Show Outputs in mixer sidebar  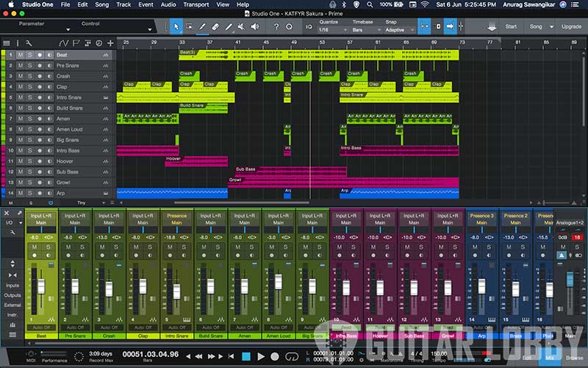[12, 295]
